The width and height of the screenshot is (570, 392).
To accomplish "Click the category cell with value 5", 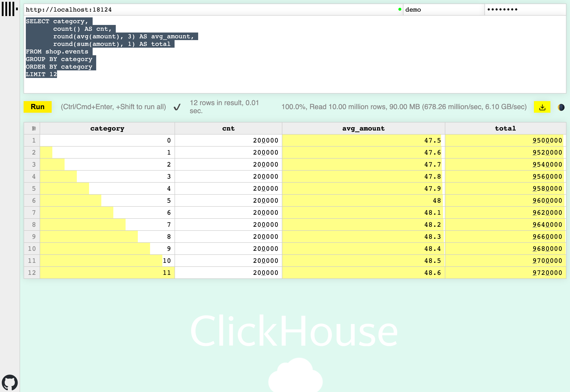I will (107, 201).
